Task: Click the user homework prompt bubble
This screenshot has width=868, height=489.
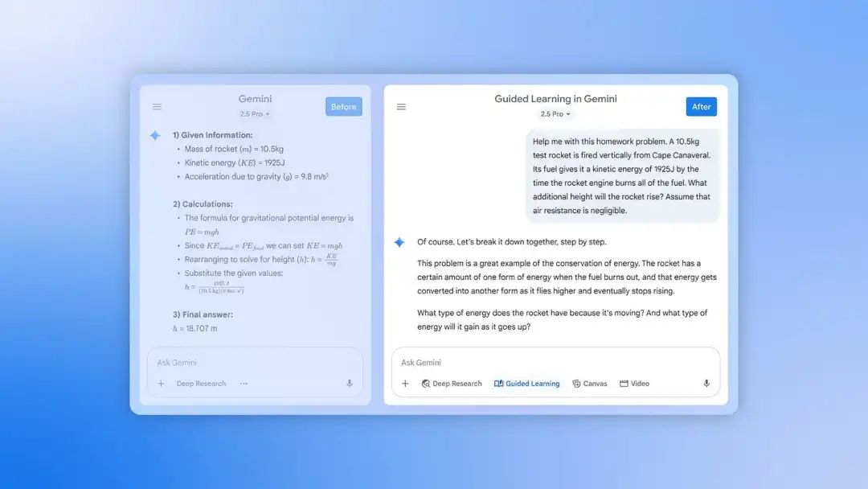Action: click(x=622, y=176)
